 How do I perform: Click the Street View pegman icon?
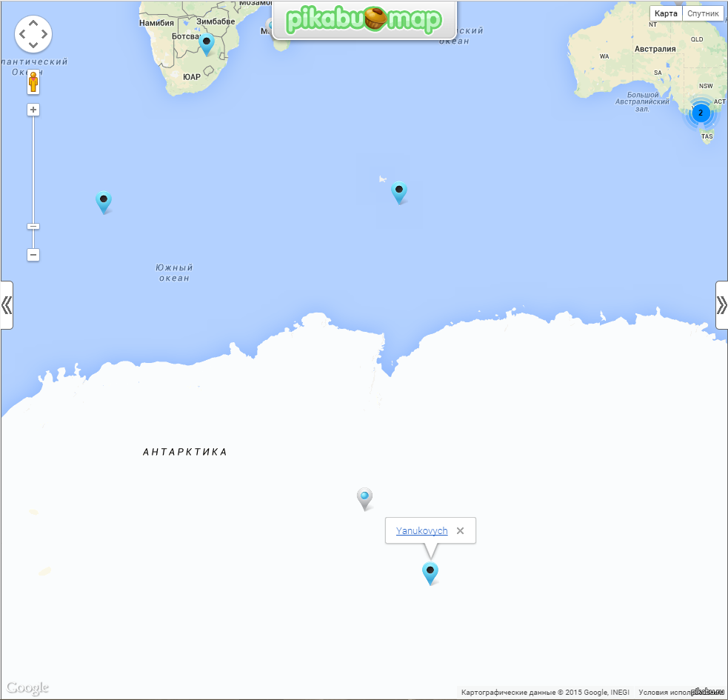tap(33, 82)
